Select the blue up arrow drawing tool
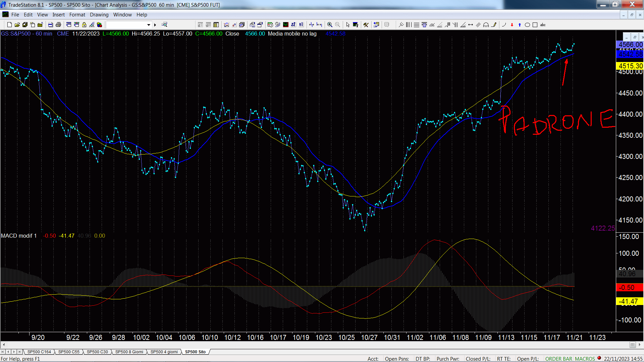Screen dimensions: 644x362 (x=520, y=24)
